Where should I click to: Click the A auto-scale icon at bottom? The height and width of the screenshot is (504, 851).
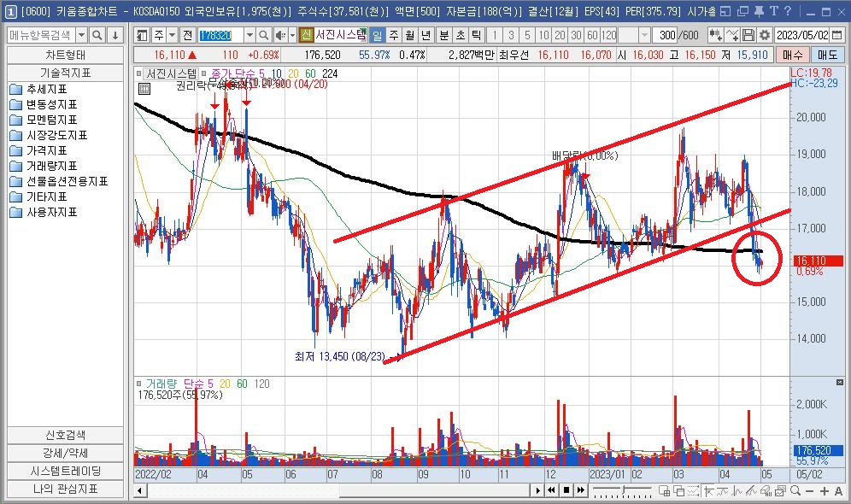[x=838, y=491]
